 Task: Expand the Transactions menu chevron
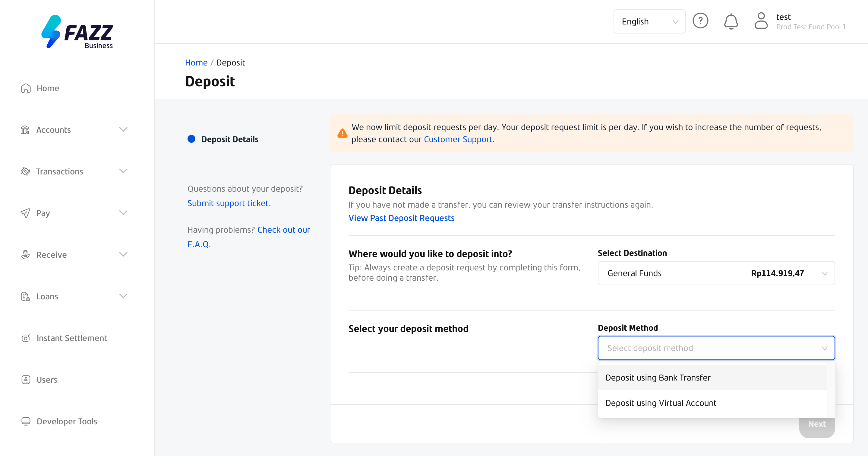click(123, 171)
